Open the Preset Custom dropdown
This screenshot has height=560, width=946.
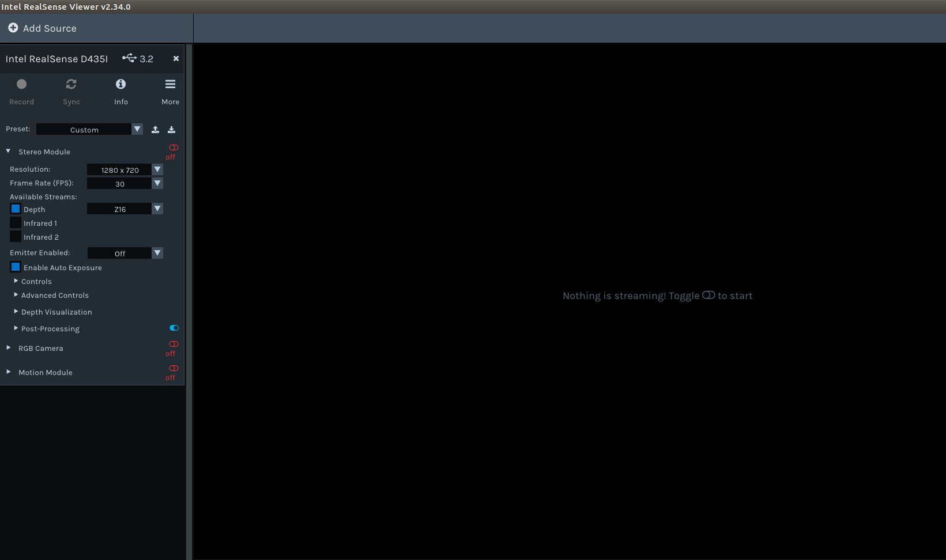pos(89,130)
